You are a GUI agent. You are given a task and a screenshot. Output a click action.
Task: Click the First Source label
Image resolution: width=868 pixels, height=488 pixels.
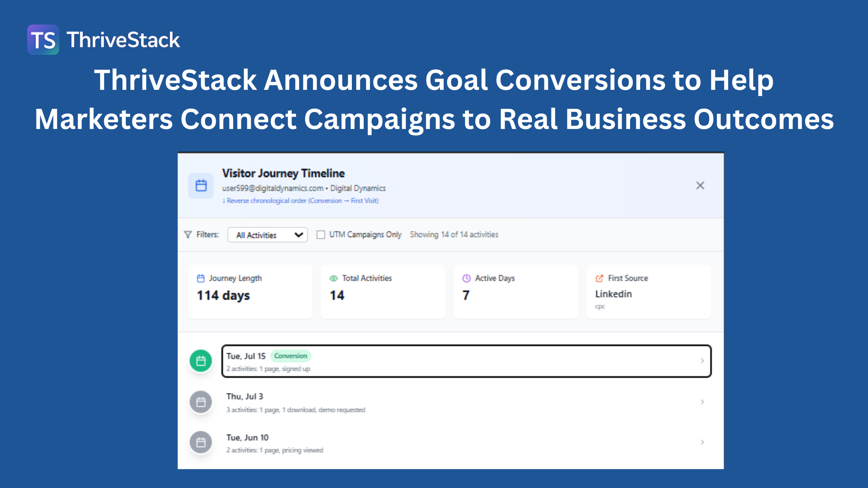(x=628, y=278)
